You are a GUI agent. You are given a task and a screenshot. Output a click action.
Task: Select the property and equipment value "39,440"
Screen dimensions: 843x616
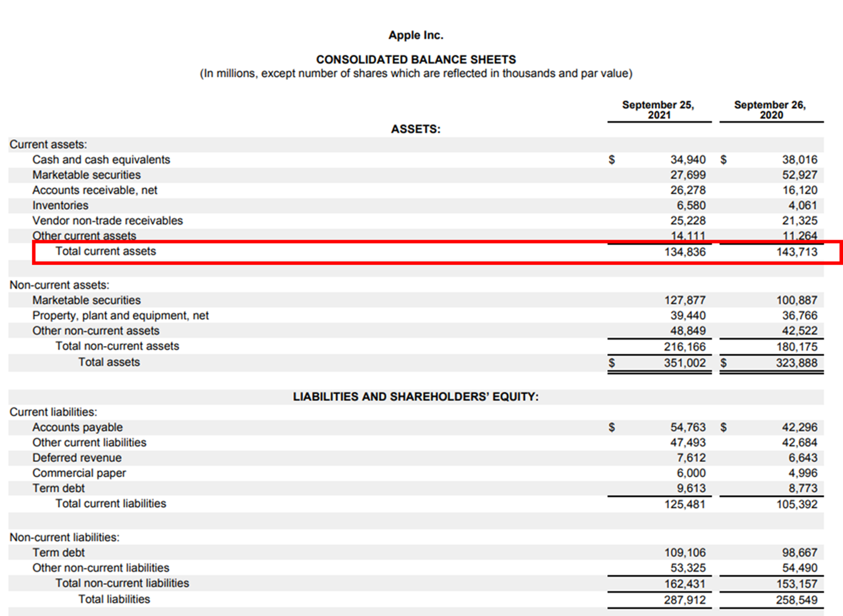688,316
